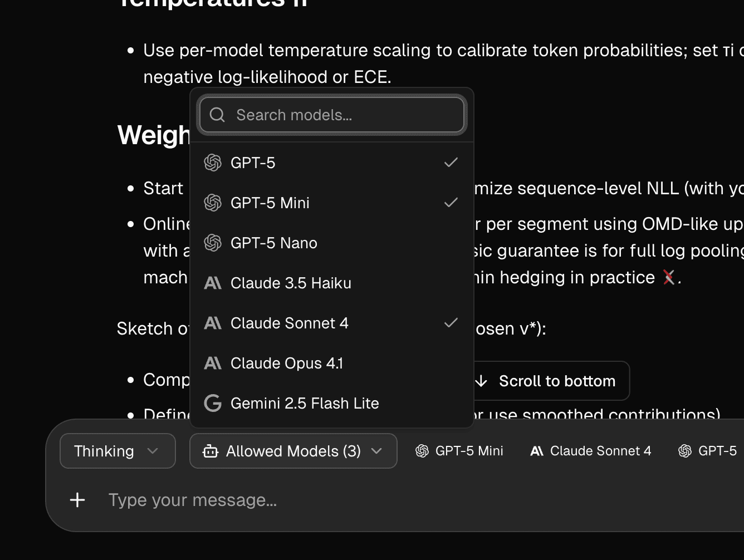Open the Thinking dropdown

point(117,451)
